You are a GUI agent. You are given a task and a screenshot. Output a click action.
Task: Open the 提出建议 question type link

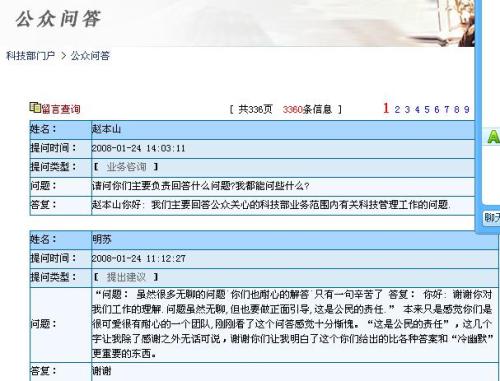[x=126, y=277]
